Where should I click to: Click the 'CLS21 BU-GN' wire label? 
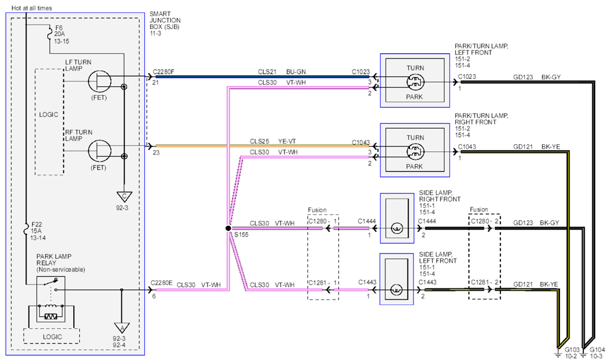[282, 71]
